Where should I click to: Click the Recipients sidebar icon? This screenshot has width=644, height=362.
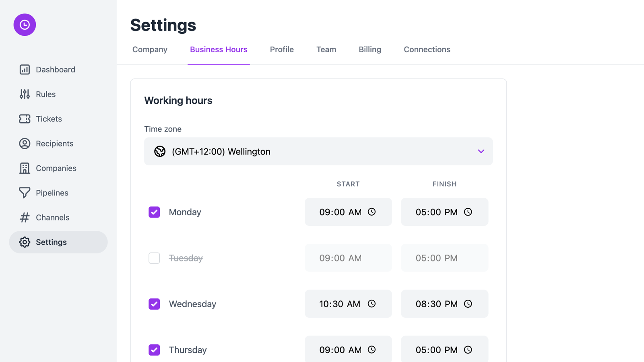click(x=25, y=143)
